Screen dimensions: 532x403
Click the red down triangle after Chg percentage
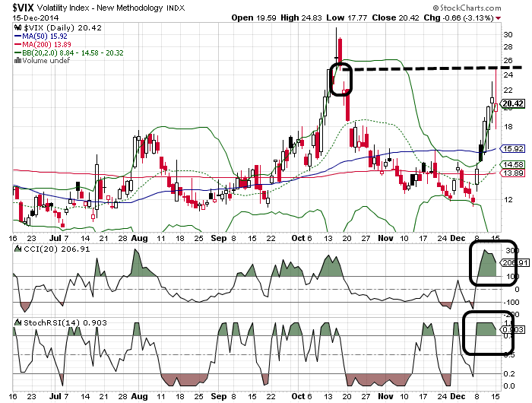[498, 18]
